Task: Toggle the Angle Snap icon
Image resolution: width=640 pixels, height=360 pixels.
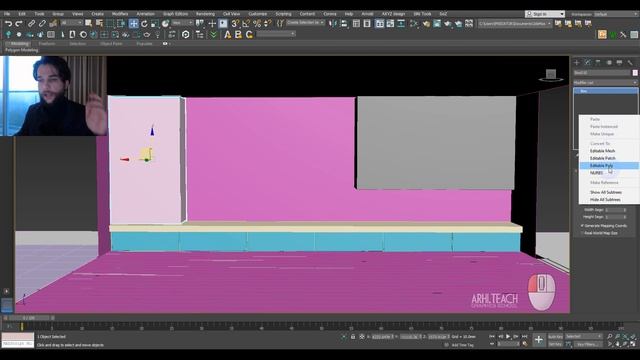Action: point(246,24)
